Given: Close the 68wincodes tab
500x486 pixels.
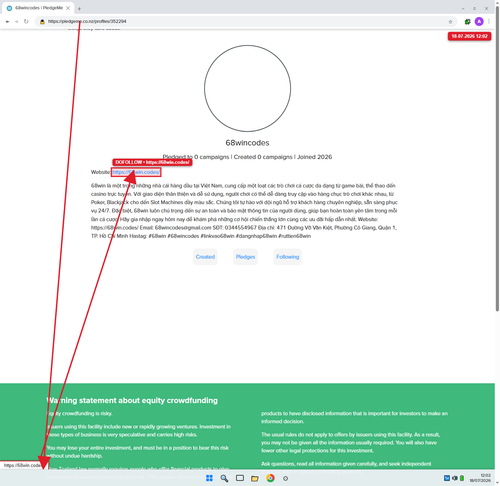Looking at the screenshot, I should (68, 8).
